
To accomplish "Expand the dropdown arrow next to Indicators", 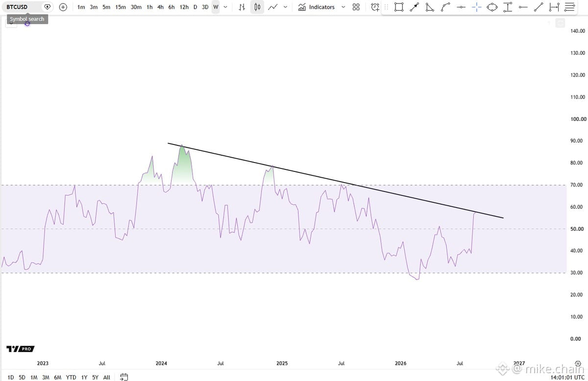I will [343, 7].
